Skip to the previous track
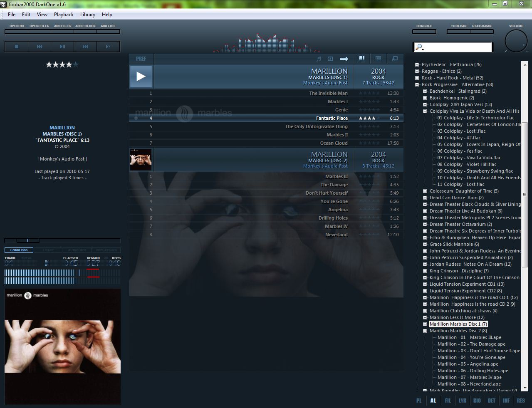Screen dimensions: 532x408 (40, 47)
